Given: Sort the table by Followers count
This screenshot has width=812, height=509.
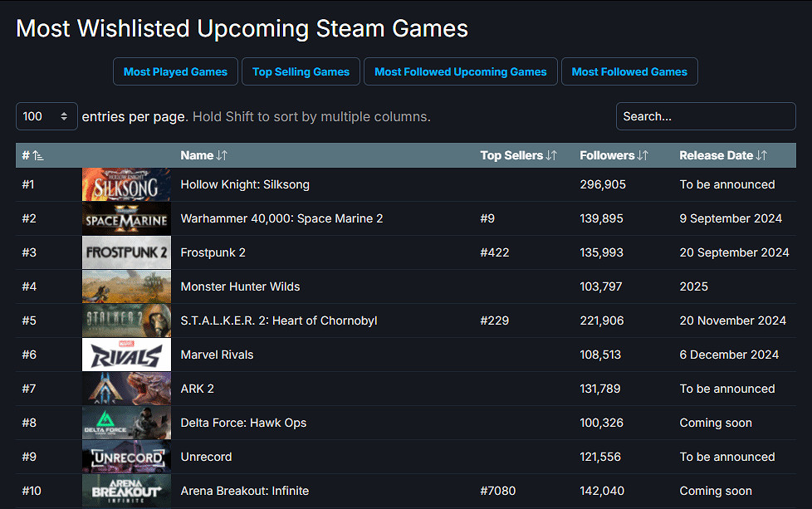Looking at the screenshot, I should pos(614,154).
